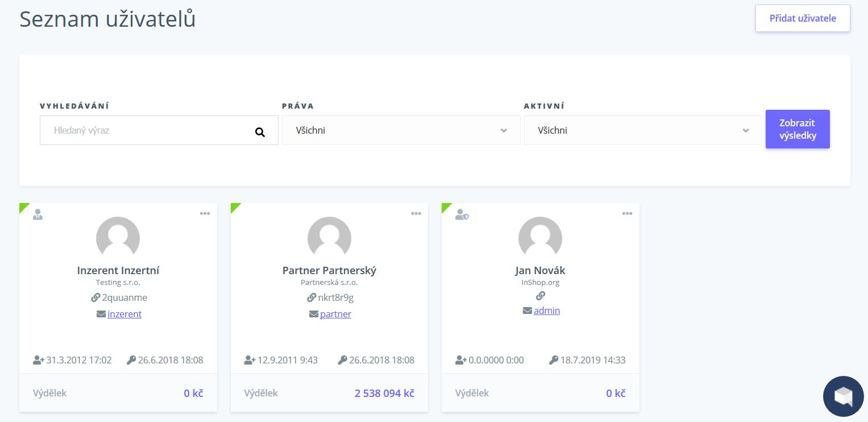Click Zobrazit výsledky button
This screenshot has width=868, height=422.
coord(798,129)
